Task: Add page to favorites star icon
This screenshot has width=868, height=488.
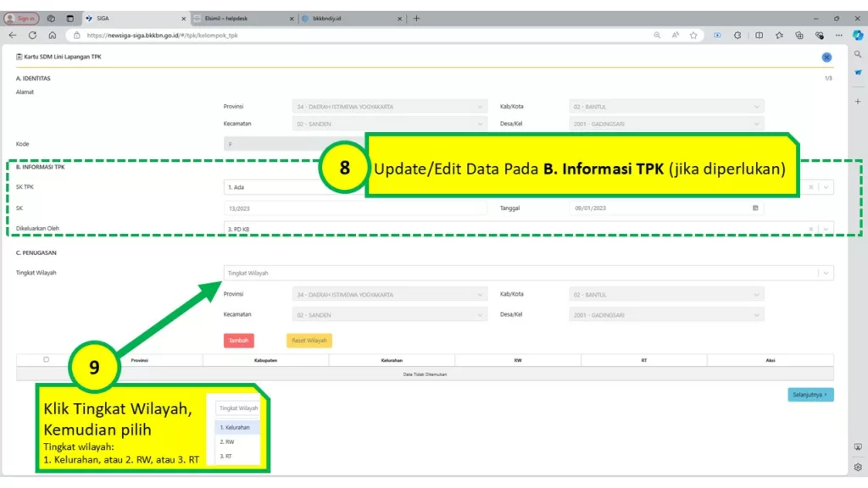Action: (x=693, y=36)
